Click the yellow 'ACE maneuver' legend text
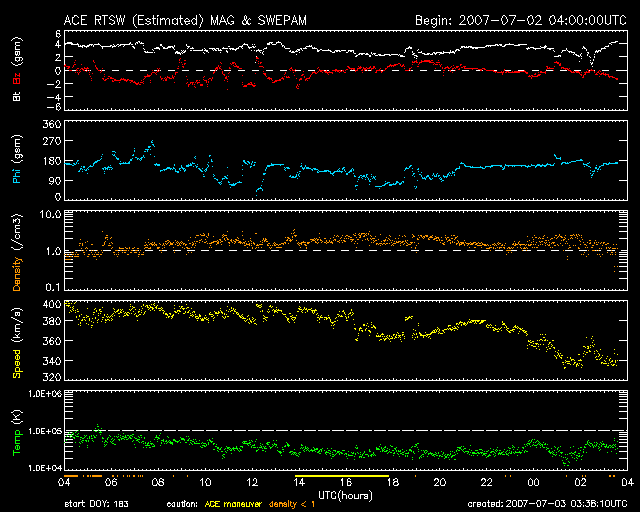 [233, 504]
